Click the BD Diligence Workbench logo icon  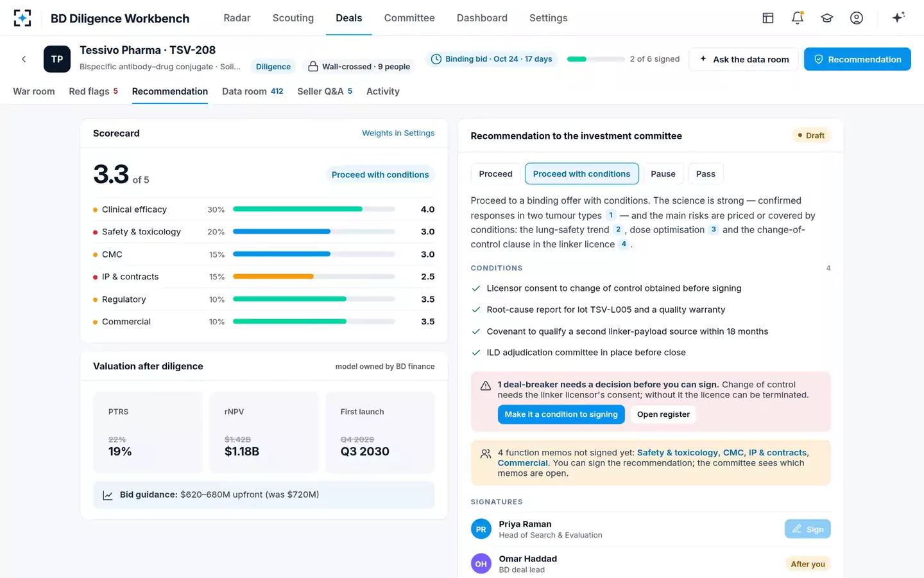pyautogui.click(x=22, y=18)
